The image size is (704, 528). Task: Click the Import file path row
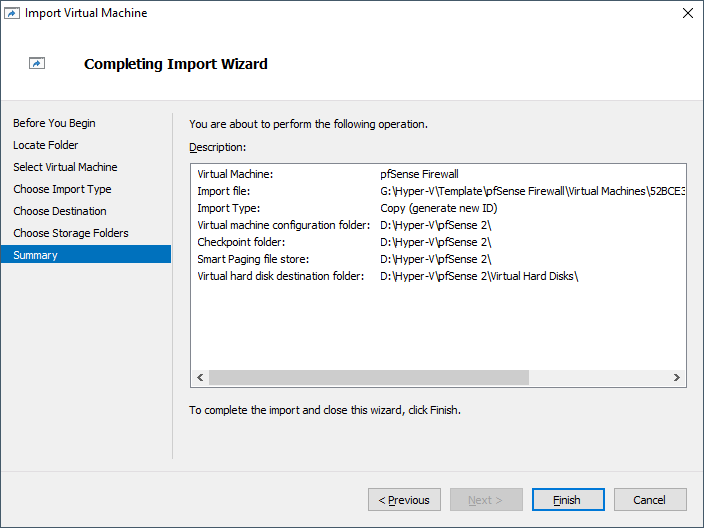point(437,191)
